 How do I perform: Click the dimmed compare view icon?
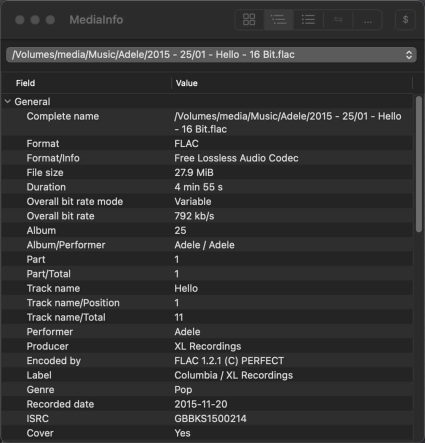[x=338, y=20]
